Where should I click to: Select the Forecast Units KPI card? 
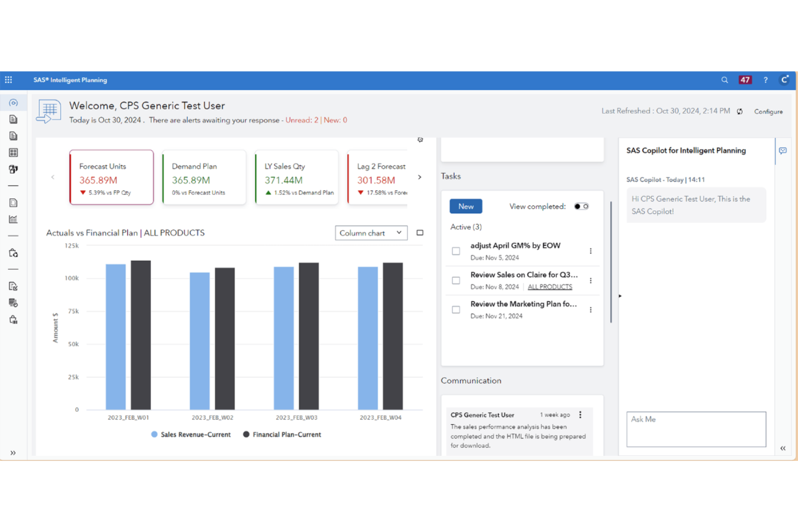coord(112,177)
